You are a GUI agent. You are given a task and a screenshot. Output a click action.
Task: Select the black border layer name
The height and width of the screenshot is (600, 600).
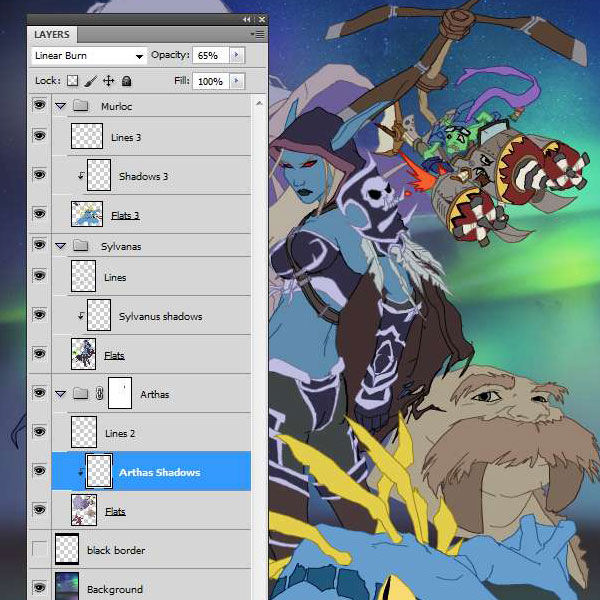coord(116,551)
